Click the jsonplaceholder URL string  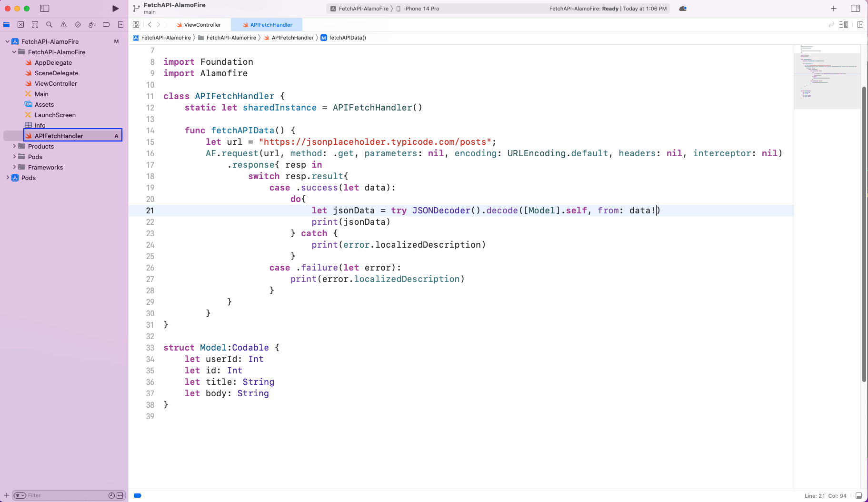coord(375,142)
